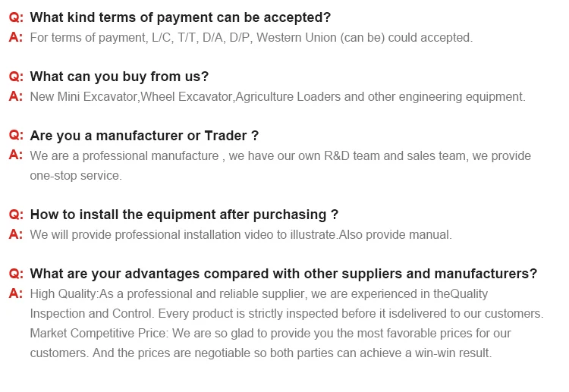This screenshot has height=392, width=569.
Task: Click the New Mini Excavator answer text
Action: (x=278, y=97)
